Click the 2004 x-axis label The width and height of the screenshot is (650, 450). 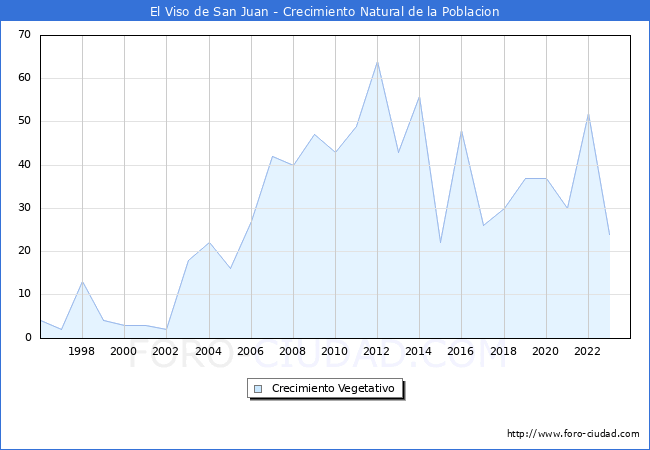[x=208, y=351]
